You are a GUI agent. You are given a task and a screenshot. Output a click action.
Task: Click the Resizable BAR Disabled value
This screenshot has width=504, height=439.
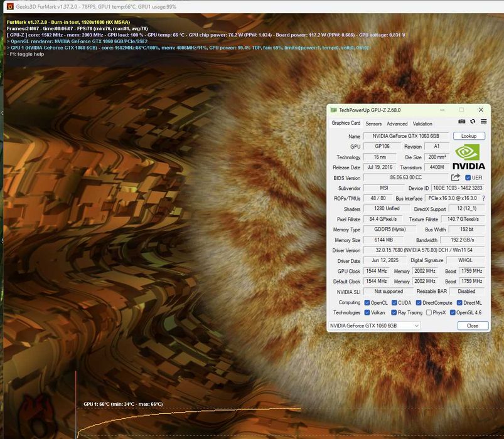(x=467, y=291)
